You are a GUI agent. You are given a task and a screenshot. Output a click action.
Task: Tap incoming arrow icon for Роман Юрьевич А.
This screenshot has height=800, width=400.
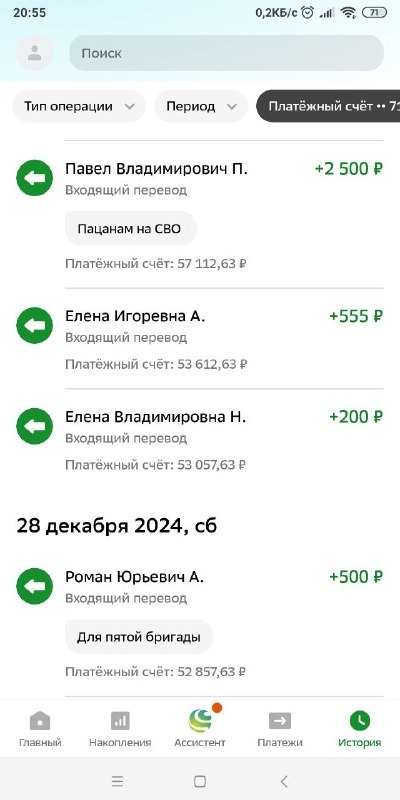click(x=35, y=586)
